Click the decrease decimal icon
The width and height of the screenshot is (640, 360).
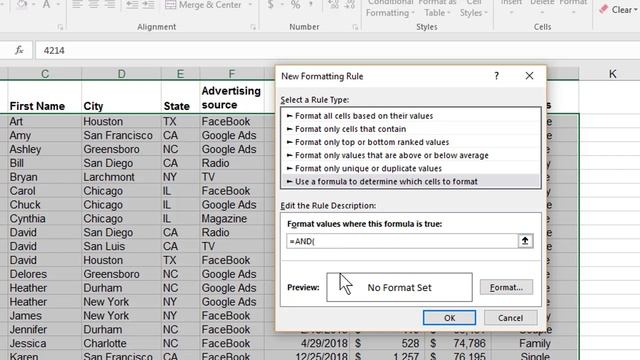[350, 4]
